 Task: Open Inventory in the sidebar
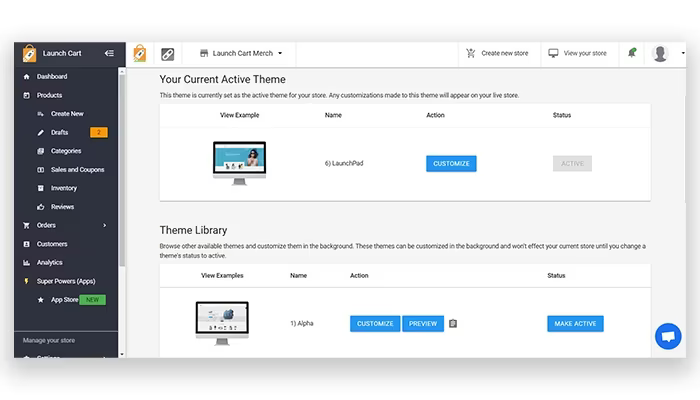coord(64,188)
